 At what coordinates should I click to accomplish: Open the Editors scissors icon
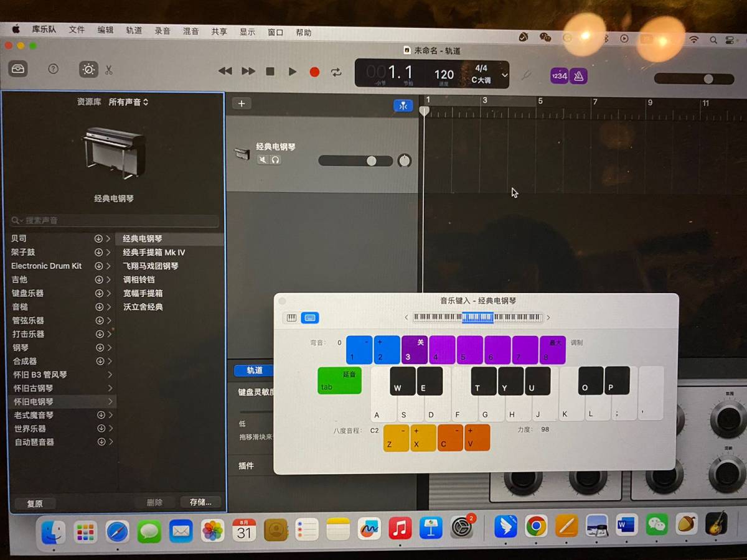(109, 70)
